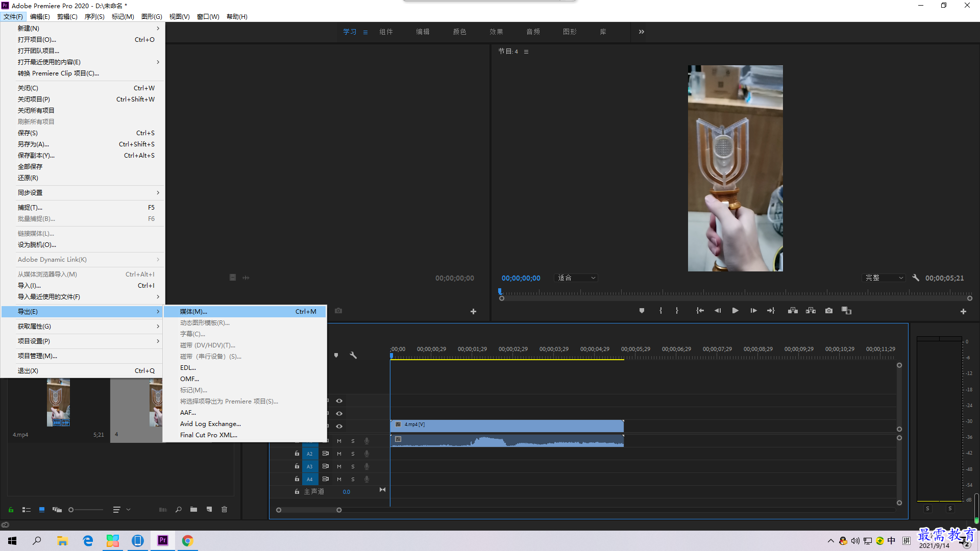Select the 4.mp4 thumbnail in project panel

pos(58,403)
